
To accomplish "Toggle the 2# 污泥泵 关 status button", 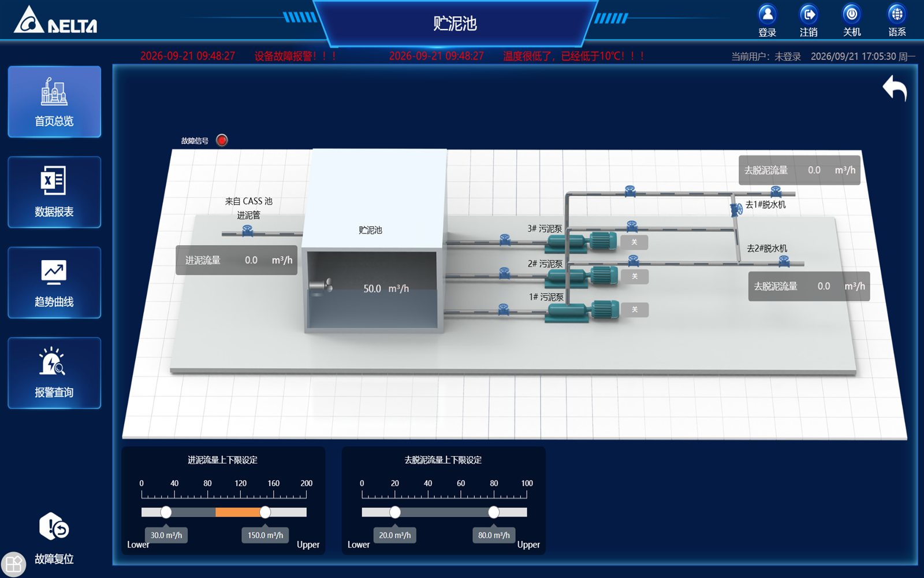I will (x=635, y=276).
